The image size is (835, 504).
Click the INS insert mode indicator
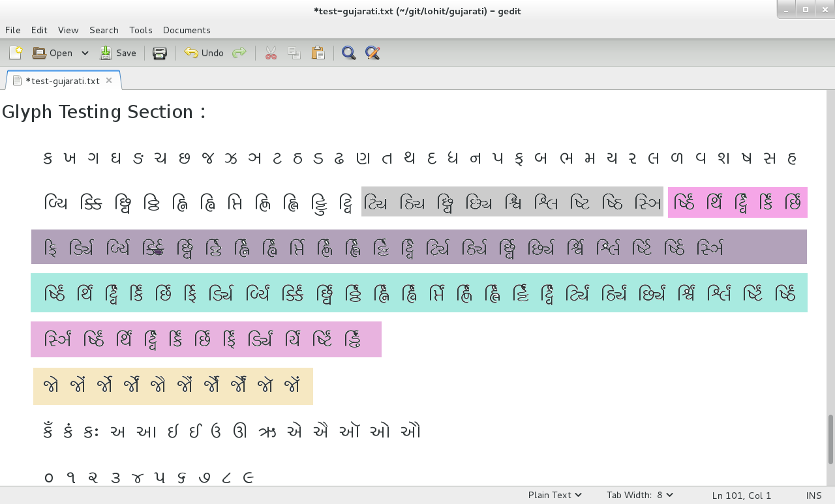point(813,496)
